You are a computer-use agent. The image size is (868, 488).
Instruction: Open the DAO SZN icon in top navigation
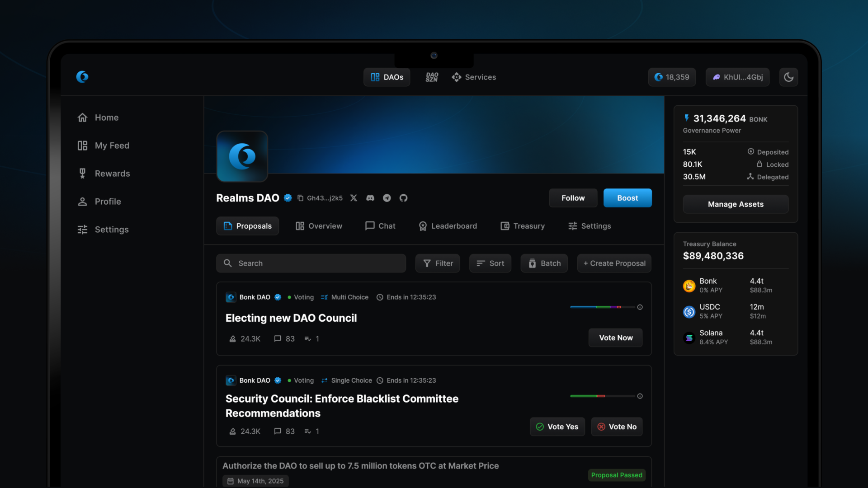click(432, 77)
